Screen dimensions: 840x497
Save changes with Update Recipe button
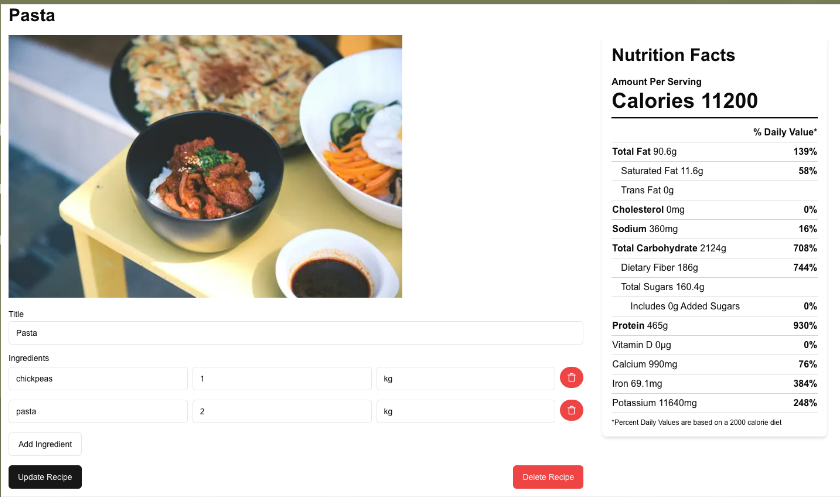point(45,477)
